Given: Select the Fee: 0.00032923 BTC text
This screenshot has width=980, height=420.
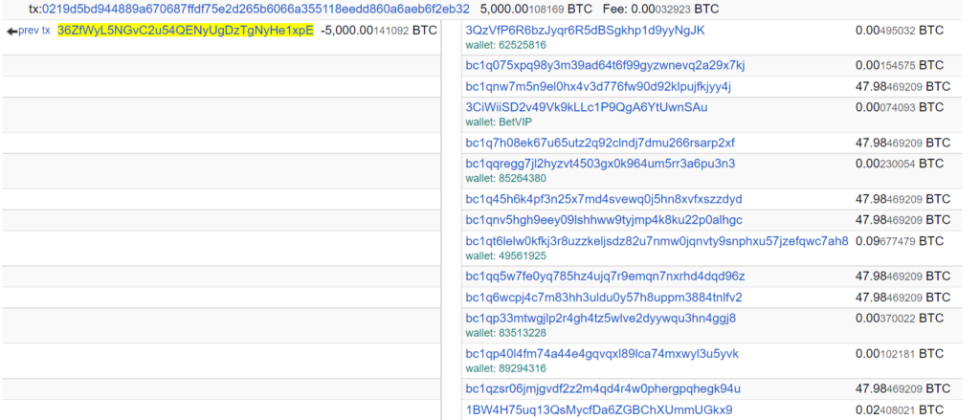Looking at the screenshot, I should (x=660, y=10).
